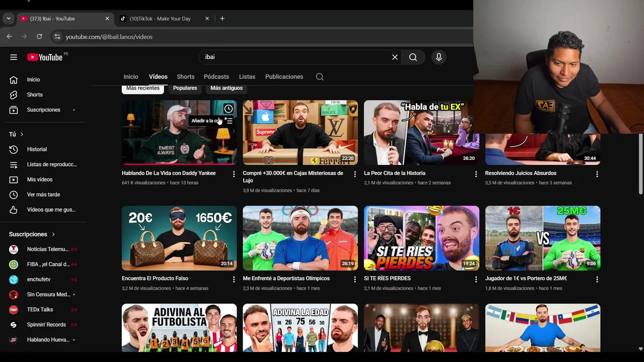Click the browser address bar URL
This screenshot has height=362, width=644.
coord(109,37)
